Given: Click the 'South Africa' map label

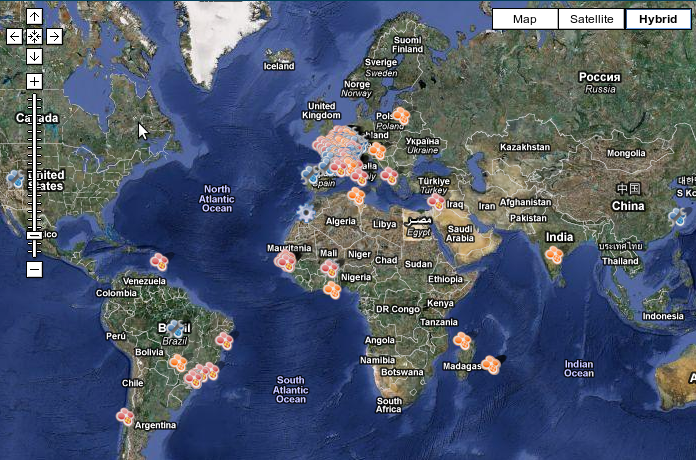Looking at the screenshot, I should (389, 405).
